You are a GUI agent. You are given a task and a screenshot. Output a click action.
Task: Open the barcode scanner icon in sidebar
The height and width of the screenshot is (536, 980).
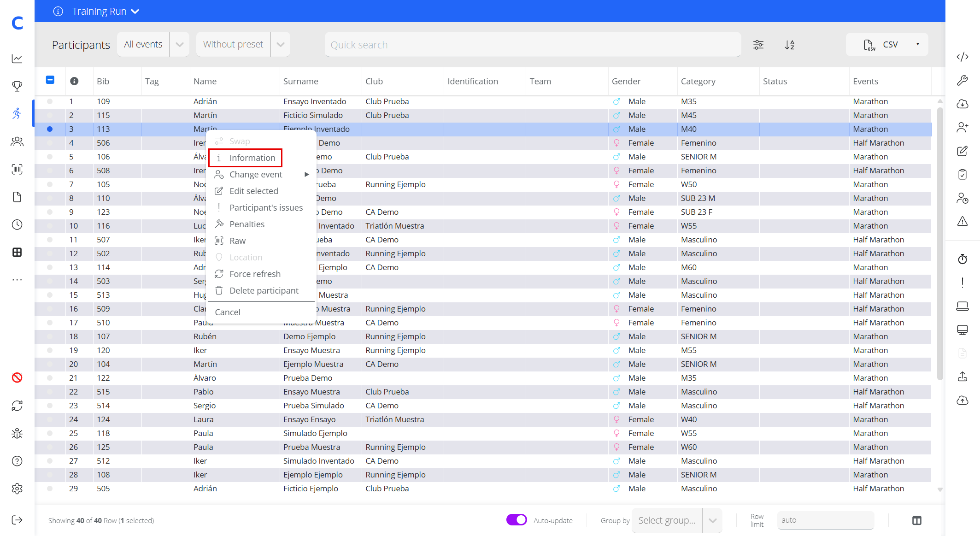[x=17, y=169]
